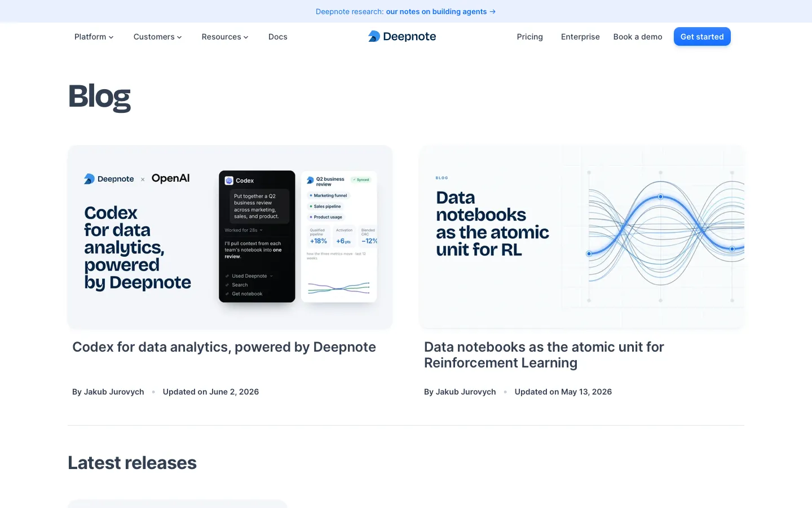Click the Updated on June 2, 2026 date
The image size is (812, 508).
coord(211,392)
